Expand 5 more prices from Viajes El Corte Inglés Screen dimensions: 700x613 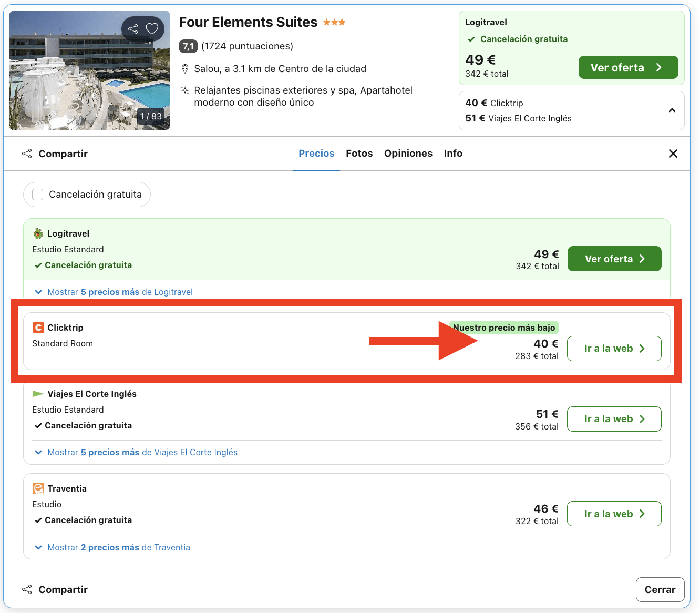[x=142, y=452]
